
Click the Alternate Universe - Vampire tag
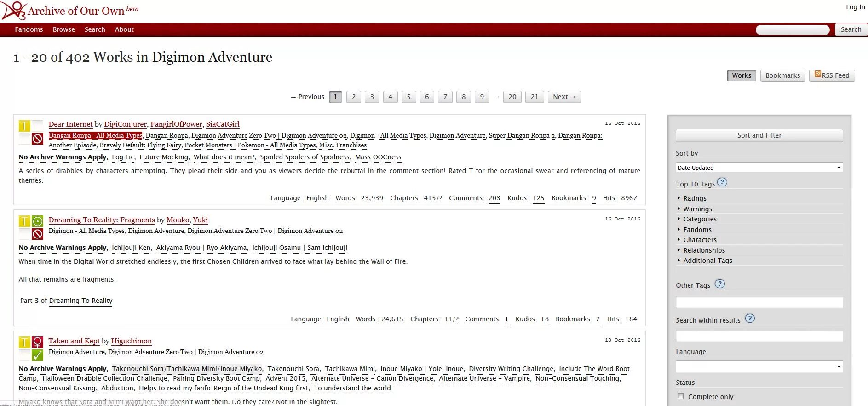tap(484, 378)
